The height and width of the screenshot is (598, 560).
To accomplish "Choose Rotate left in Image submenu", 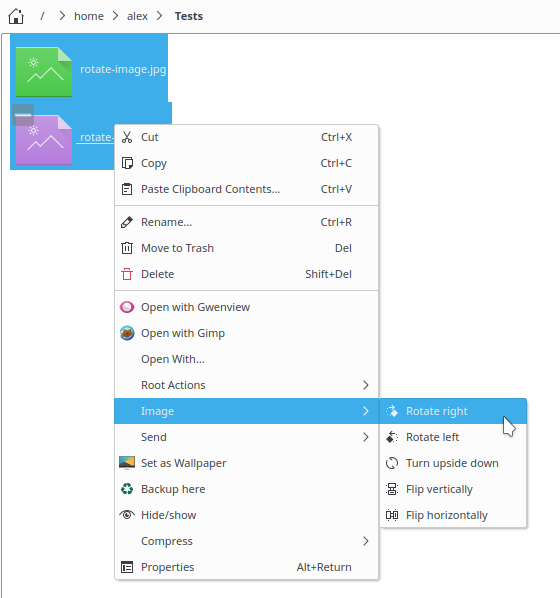I will 453,437.
